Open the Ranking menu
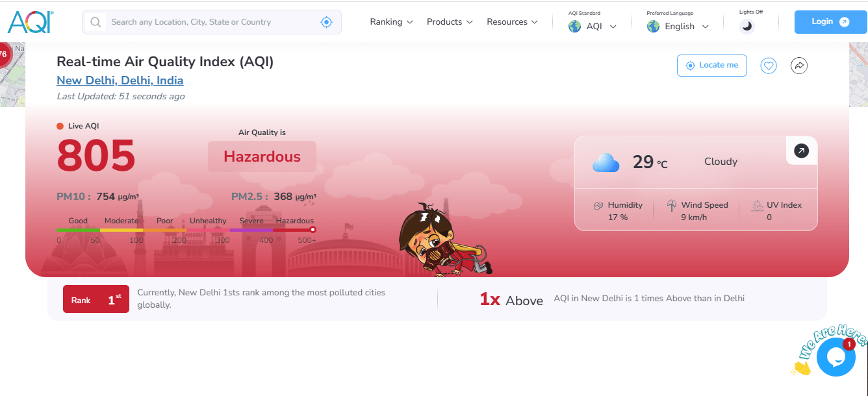The image size is (868, 396). pyautogui.click(x=392, y=22)
